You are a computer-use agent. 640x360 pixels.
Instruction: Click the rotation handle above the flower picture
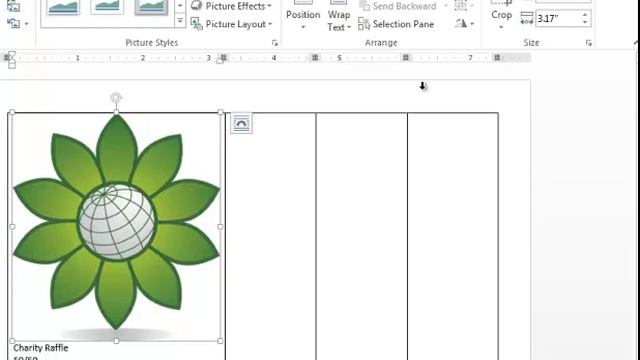(116, 98)
